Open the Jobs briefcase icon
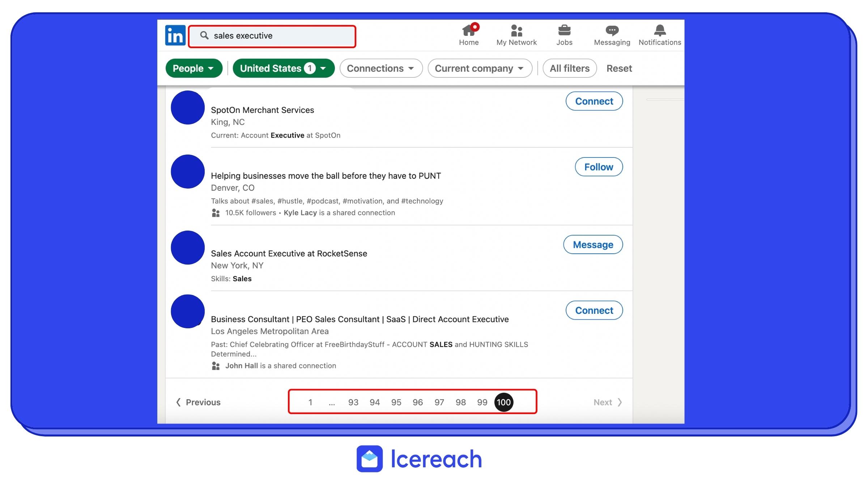Viewport: 868px width, 485px height. click(x=564, y=30)
